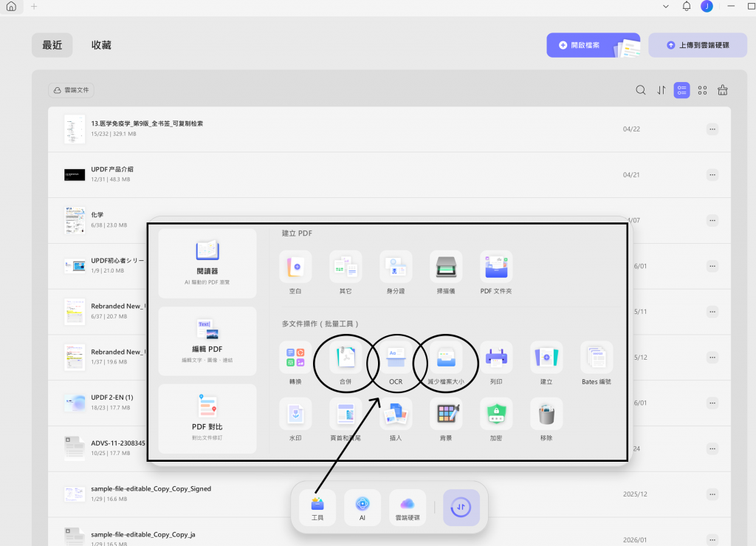Open the UPDF 产品介绍 file row
The image size is (756, 546).
pyautogui.click(x=389, y=174)
